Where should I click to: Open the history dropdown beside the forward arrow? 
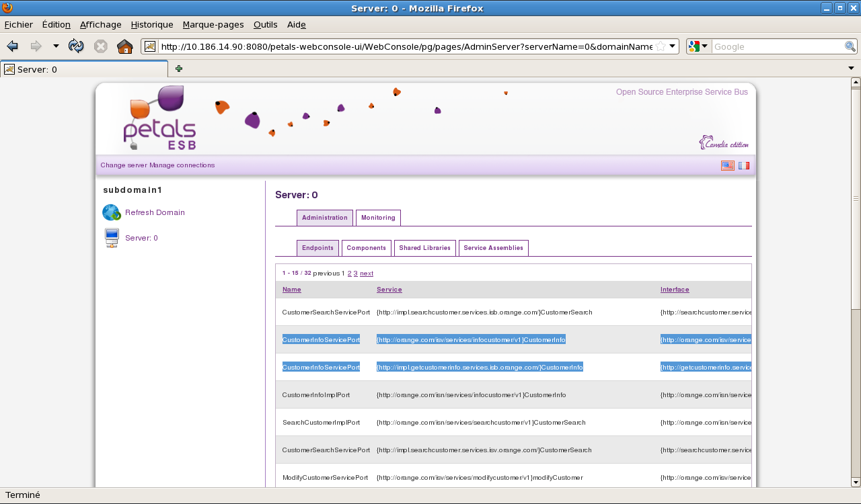(x=56, y=46)
